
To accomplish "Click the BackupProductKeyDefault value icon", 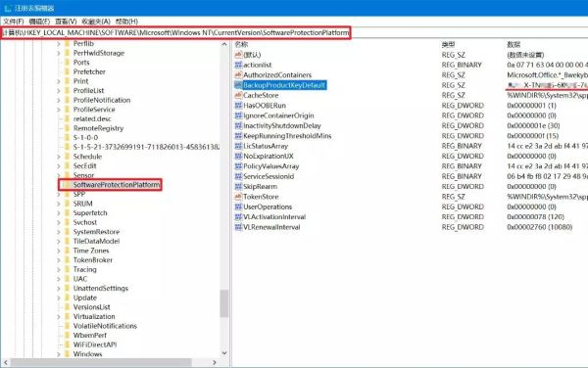I will click(238, 85).
